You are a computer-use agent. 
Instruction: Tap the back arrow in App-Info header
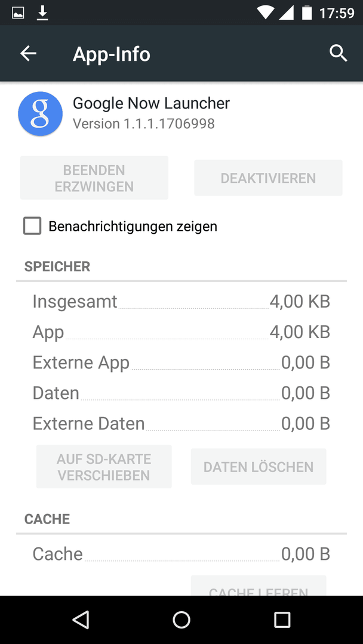(29, 54)
